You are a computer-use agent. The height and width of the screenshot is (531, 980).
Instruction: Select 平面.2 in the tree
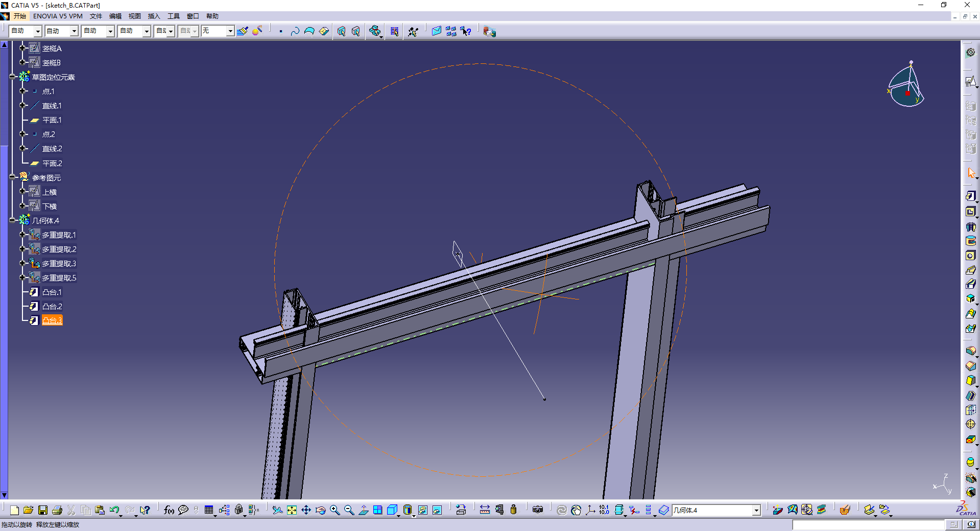[x=52, y=164]
